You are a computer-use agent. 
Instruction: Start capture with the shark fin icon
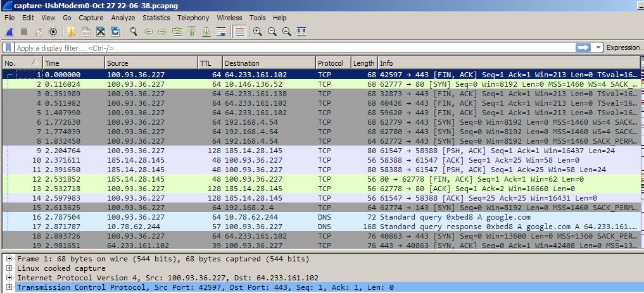pyautogui.click(x=9, y=31)
